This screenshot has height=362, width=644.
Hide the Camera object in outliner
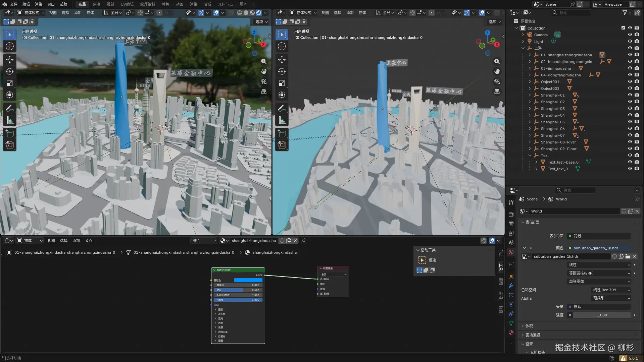pyautogui.click(x=630, y=35)
